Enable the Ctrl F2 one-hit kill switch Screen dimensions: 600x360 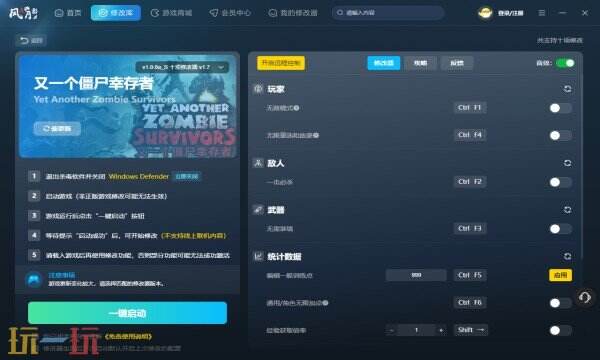click(x=560, y=182)
